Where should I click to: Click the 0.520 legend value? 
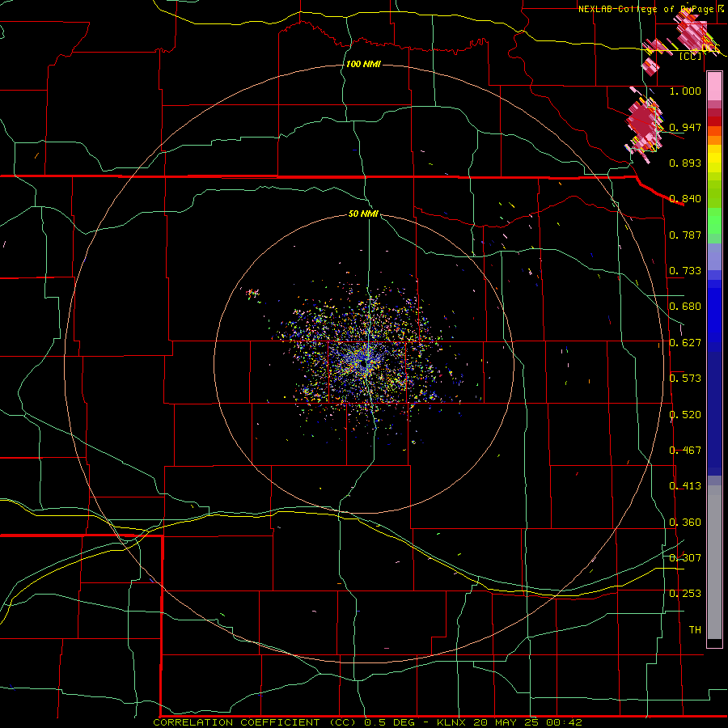[685, 415]
